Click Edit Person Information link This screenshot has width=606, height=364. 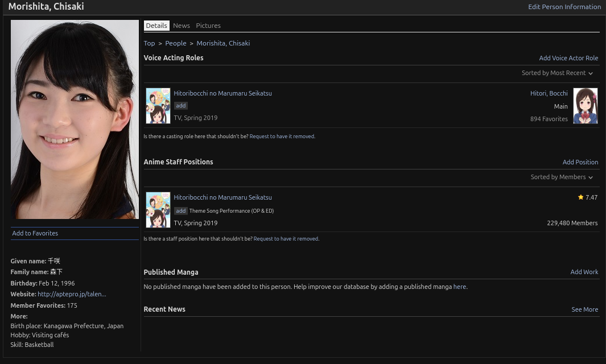coord(564,7)
